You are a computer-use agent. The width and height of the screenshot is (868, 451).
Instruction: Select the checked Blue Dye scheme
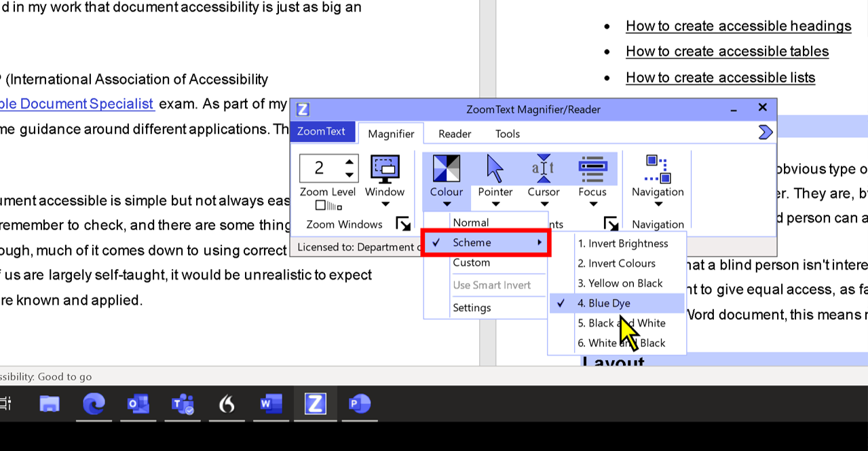tap(617, 304)
